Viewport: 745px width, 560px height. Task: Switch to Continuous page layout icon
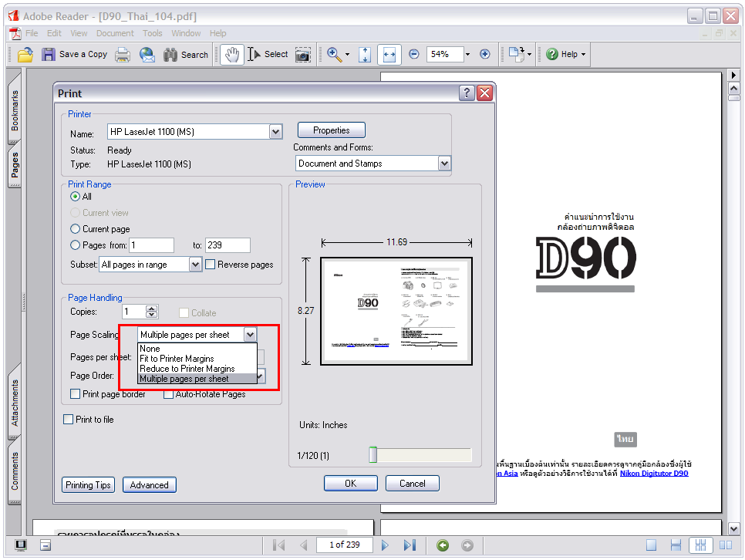[x=676, y=545]
